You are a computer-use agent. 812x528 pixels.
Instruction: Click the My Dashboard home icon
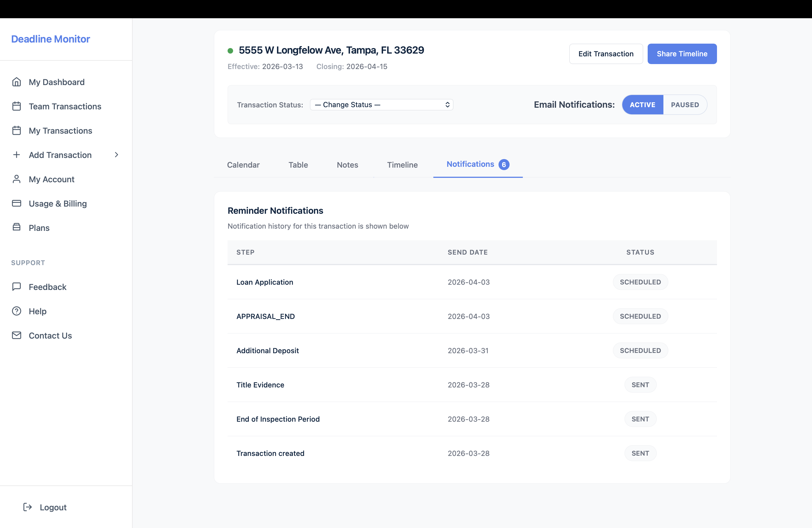coord(16,82)
